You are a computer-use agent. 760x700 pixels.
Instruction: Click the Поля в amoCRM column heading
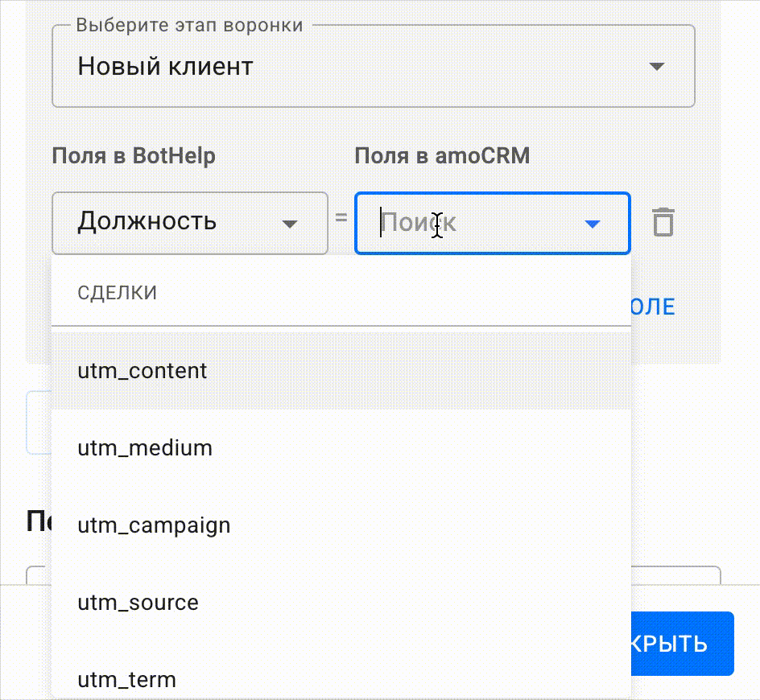coord(442,155)
